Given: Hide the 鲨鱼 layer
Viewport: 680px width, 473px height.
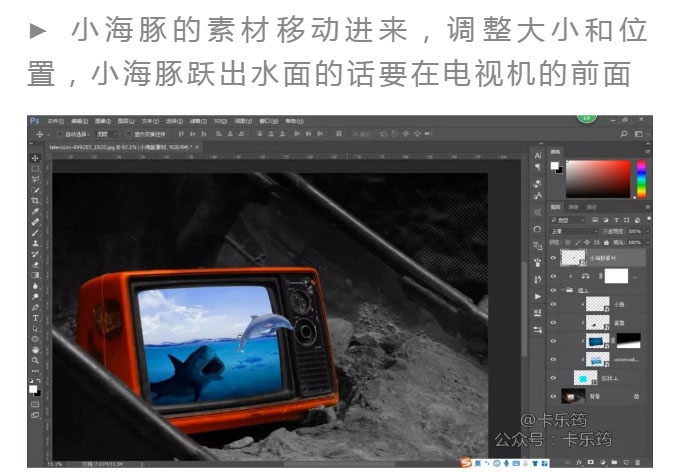Looking at the screenshot, I should pos(553,323).
